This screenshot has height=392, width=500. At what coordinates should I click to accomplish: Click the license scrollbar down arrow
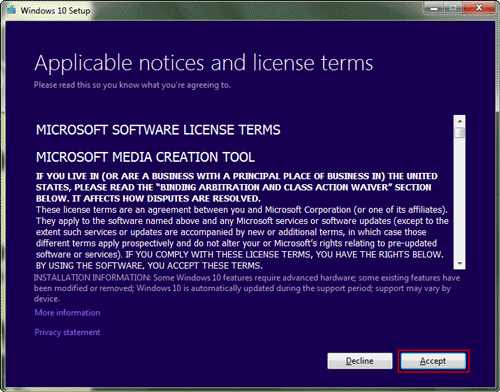click(x=460, y=263)
